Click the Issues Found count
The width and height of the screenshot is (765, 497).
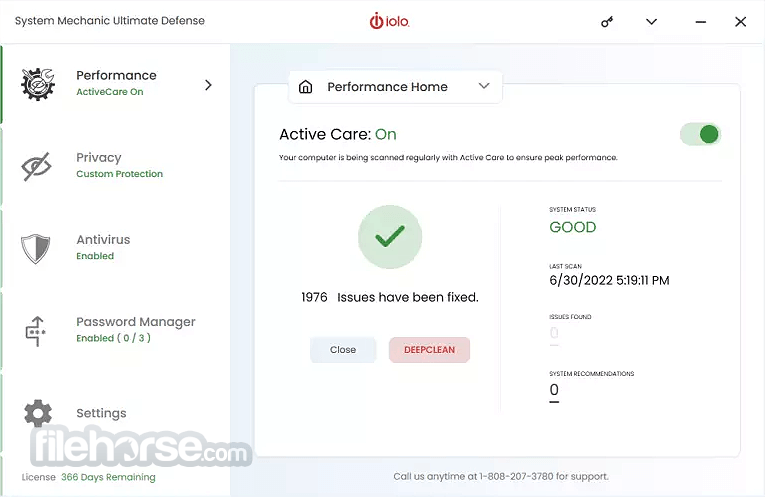click(x=554, y=333)
